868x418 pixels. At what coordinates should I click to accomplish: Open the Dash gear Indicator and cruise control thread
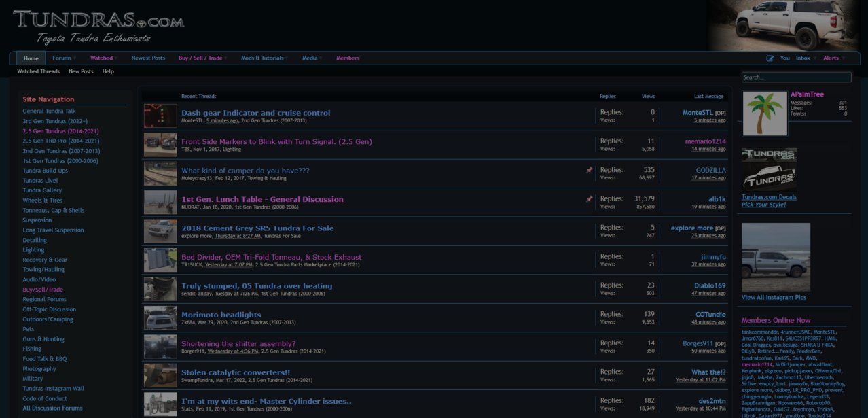pos(255,113)
